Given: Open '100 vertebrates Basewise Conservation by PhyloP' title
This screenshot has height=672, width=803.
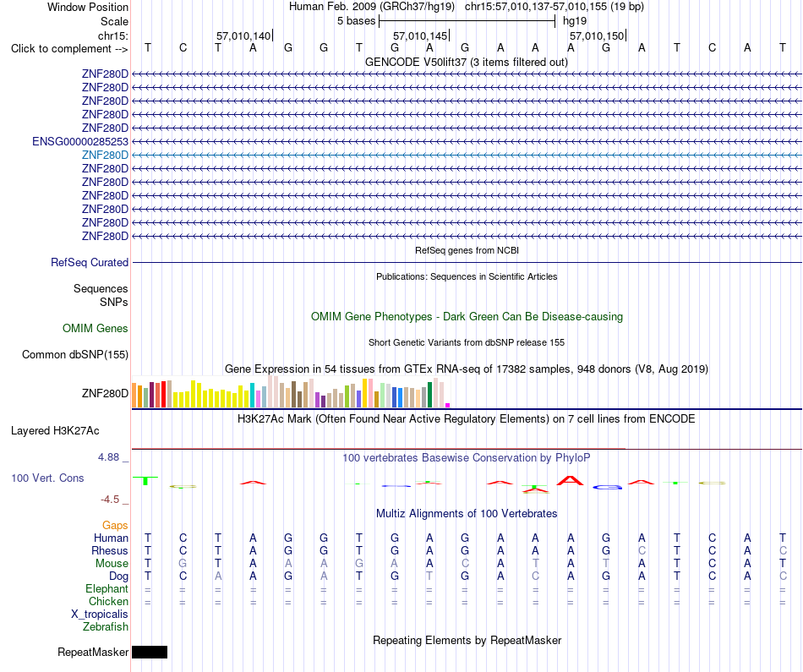Looking at the screenshot, I should point(467,458).
